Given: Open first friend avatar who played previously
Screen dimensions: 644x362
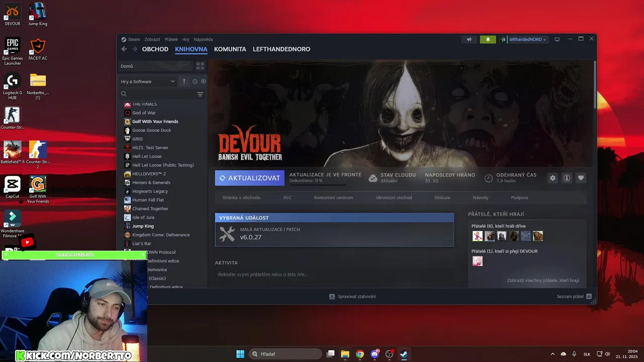Looking at the screenshot, I should click(477, 236).
